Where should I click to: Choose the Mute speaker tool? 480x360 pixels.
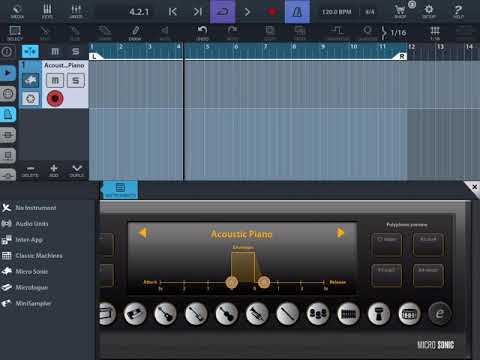pyautogui.click(x=165, y=33)
